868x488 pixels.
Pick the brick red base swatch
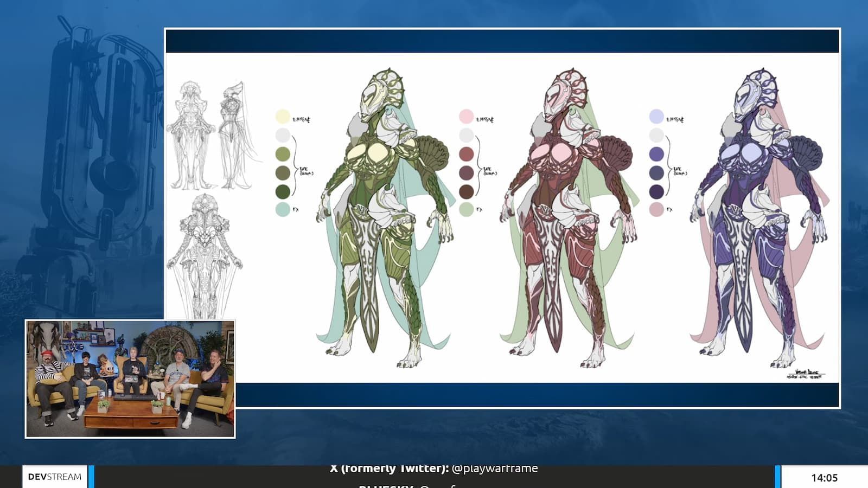click(467, 154)
